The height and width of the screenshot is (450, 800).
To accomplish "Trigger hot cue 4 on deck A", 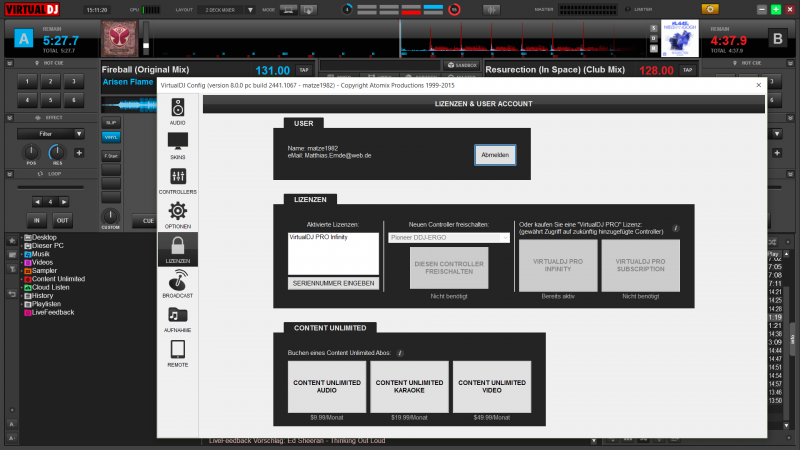I will point(27,100).
